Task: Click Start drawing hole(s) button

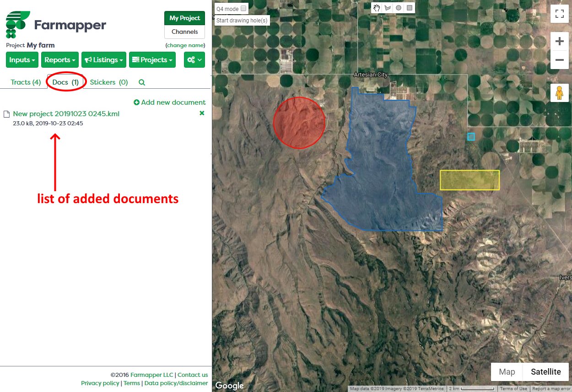Action: 242,21
